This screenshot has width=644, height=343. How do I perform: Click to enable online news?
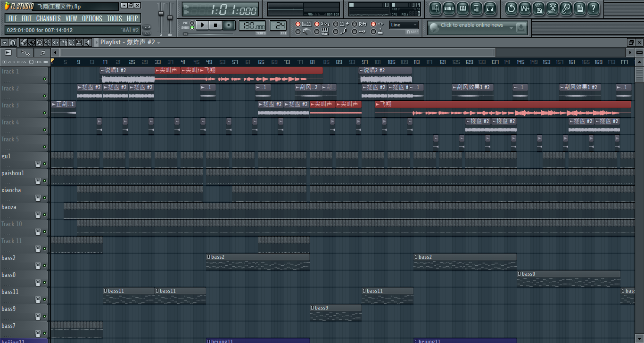coord(471,25)
